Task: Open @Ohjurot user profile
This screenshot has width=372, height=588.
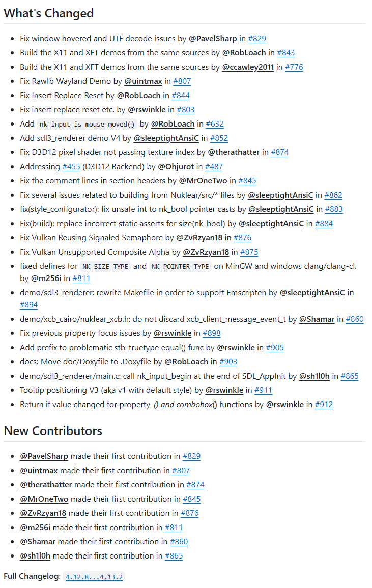Action: [176, 167]
